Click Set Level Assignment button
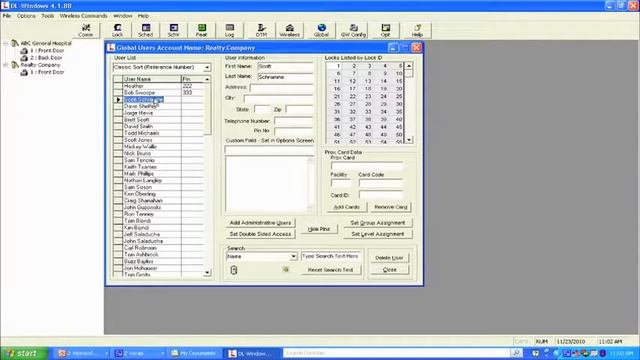Image resolution: width=640 pixels, height=360 pixels. pyautogui.click(x=378, y=234)
